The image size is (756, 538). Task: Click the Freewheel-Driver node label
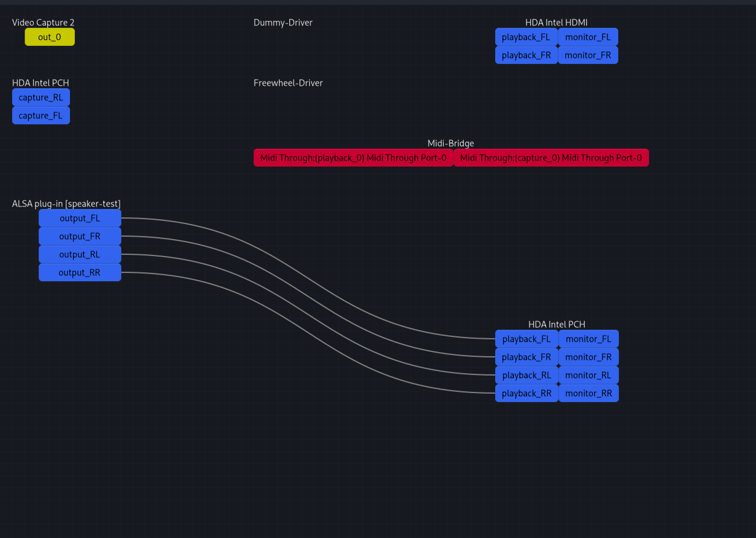(289, 83)
